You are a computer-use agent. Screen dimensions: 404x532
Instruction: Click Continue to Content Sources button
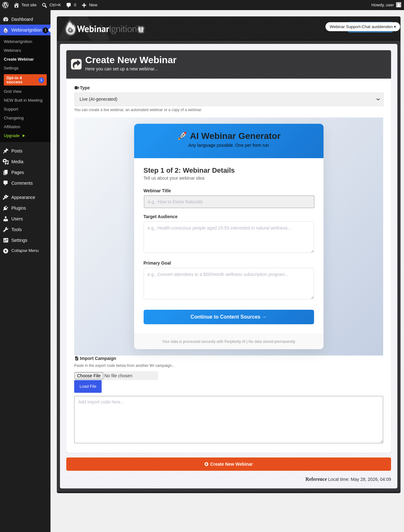pyautogui.click(x=229, y=317)
